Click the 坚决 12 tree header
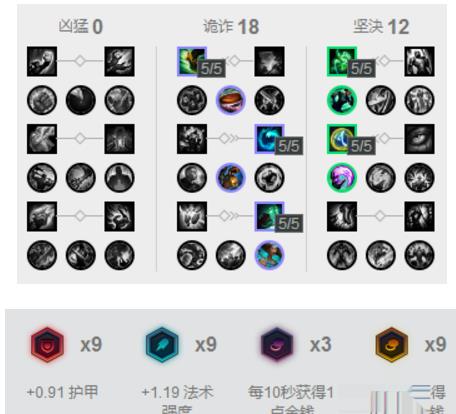 click(381, 26)
